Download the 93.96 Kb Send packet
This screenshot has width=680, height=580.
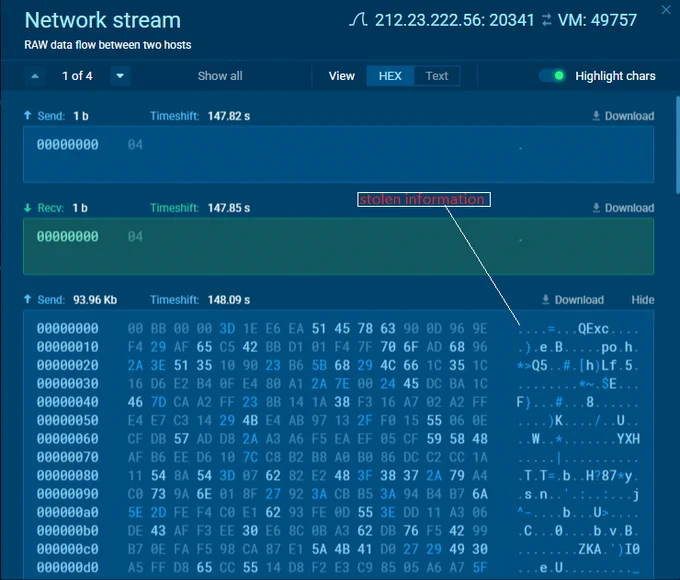pyautogui.click(x=573, y=300)
